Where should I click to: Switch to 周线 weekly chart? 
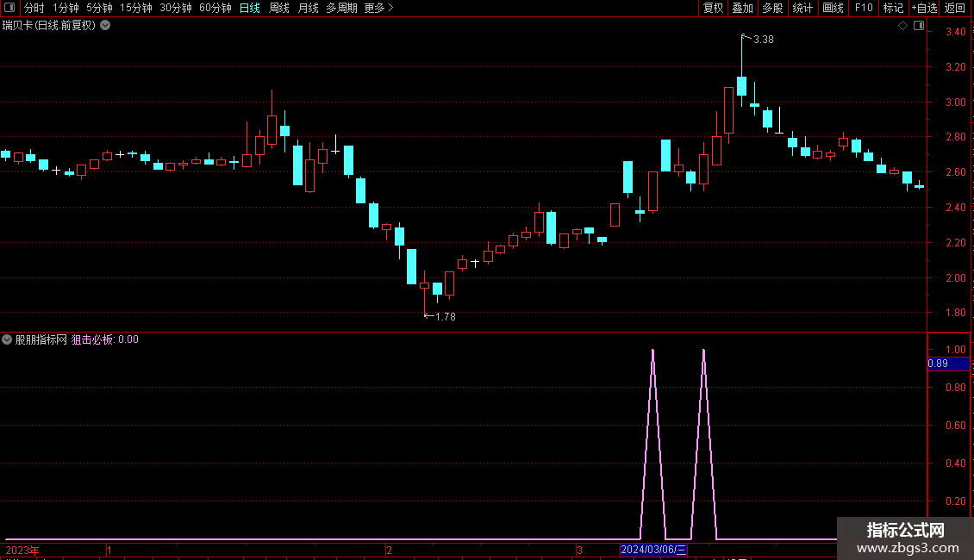pos(279,8)
